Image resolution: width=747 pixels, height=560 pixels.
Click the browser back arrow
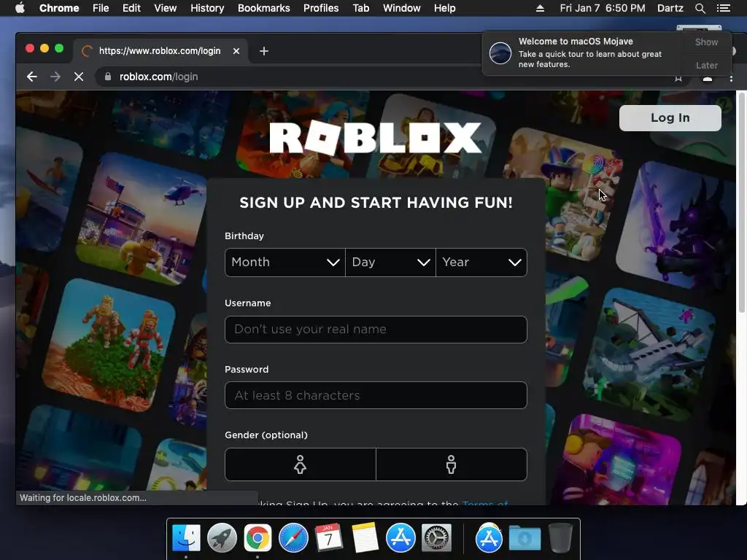(32, 77)
